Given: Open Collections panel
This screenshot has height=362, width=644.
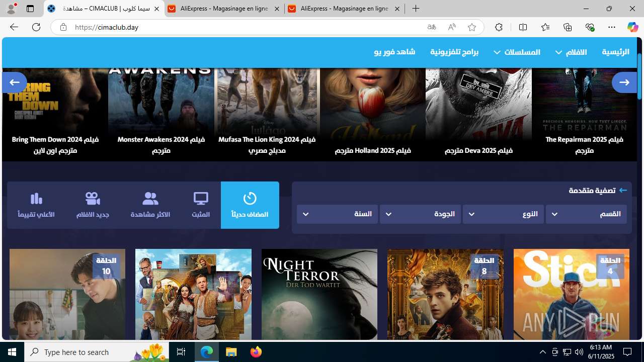Looking at the screenshot, I should coord(568,27).
